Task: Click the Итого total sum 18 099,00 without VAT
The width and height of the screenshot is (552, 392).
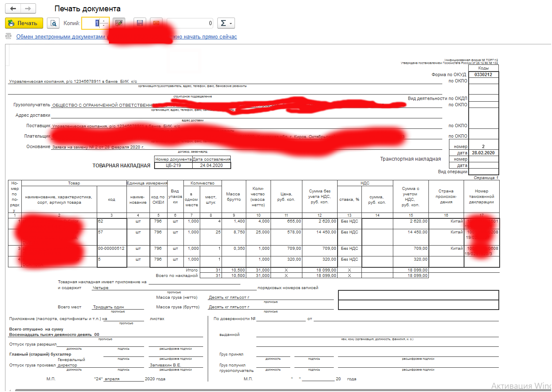Action: (x=320, y=270)
